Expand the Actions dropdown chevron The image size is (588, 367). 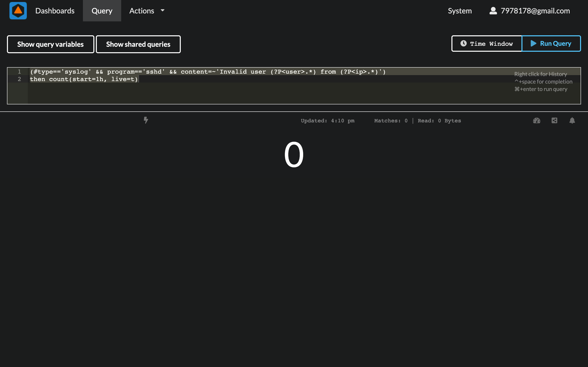point(162,11)
